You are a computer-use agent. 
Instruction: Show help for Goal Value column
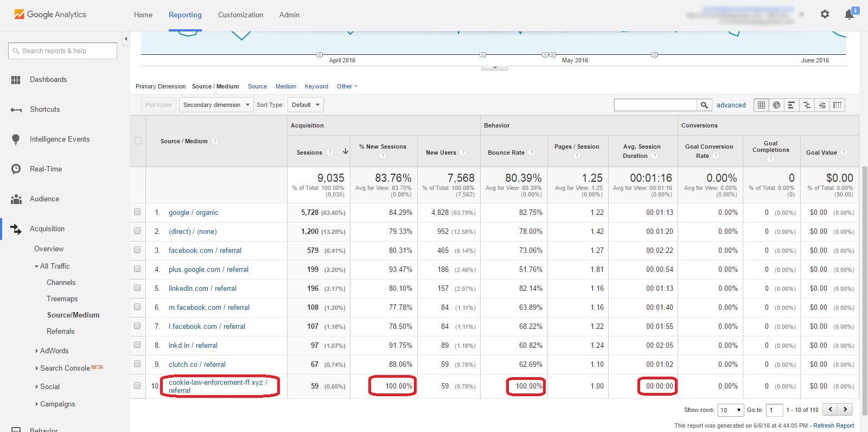click(844, 153)
